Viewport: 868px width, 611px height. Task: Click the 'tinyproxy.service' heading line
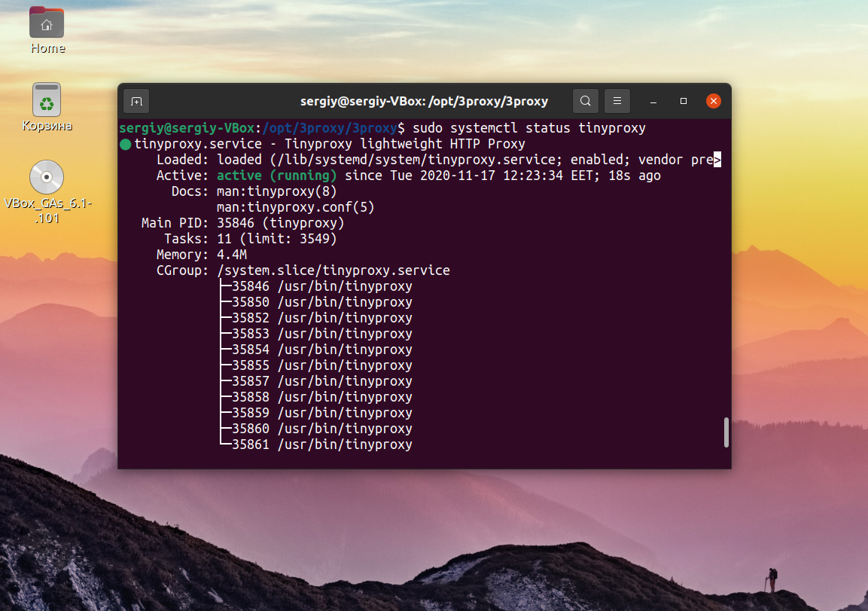click(x=330, y=144)
